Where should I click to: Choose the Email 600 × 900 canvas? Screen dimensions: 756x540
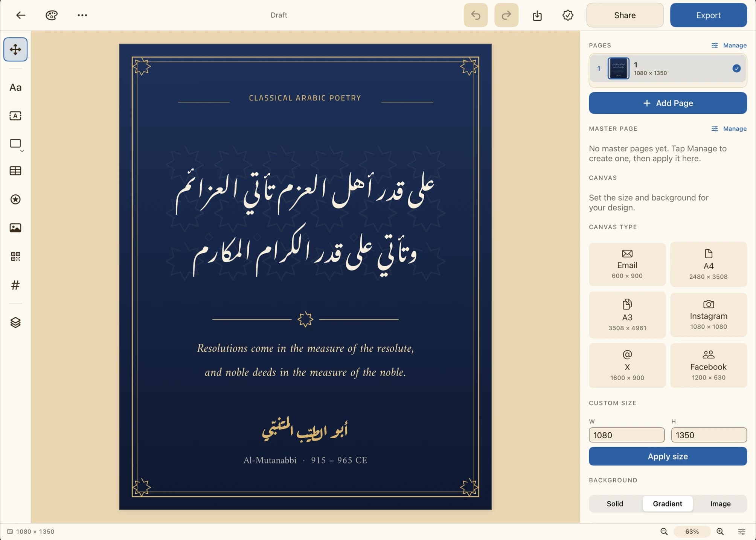click(627, 264)
